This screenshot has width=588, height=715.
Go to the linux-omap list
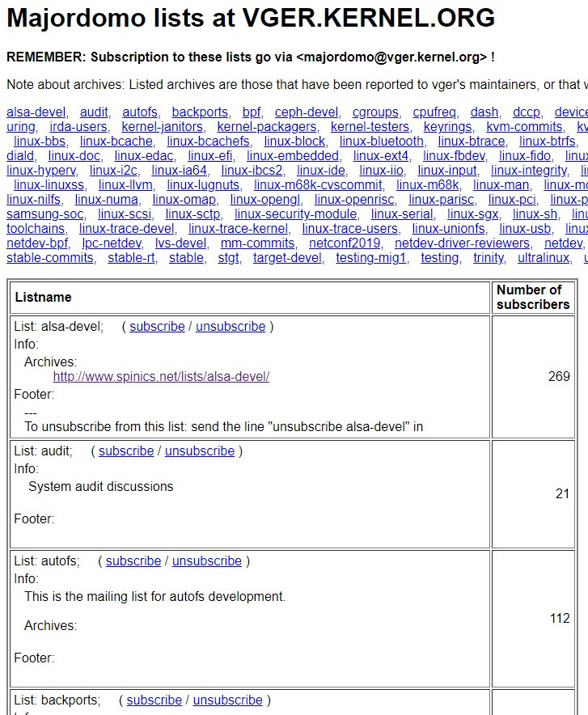click(184, 200)
